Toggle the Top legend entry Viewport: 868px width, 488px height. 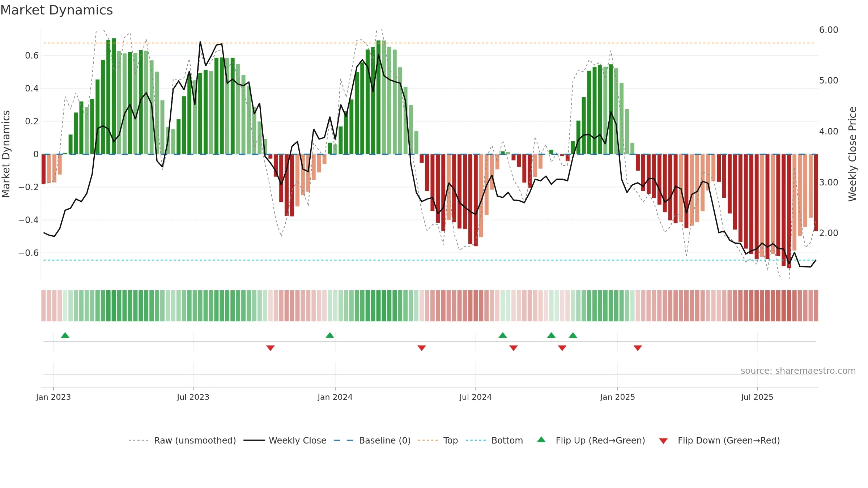[x=438, y=440]
